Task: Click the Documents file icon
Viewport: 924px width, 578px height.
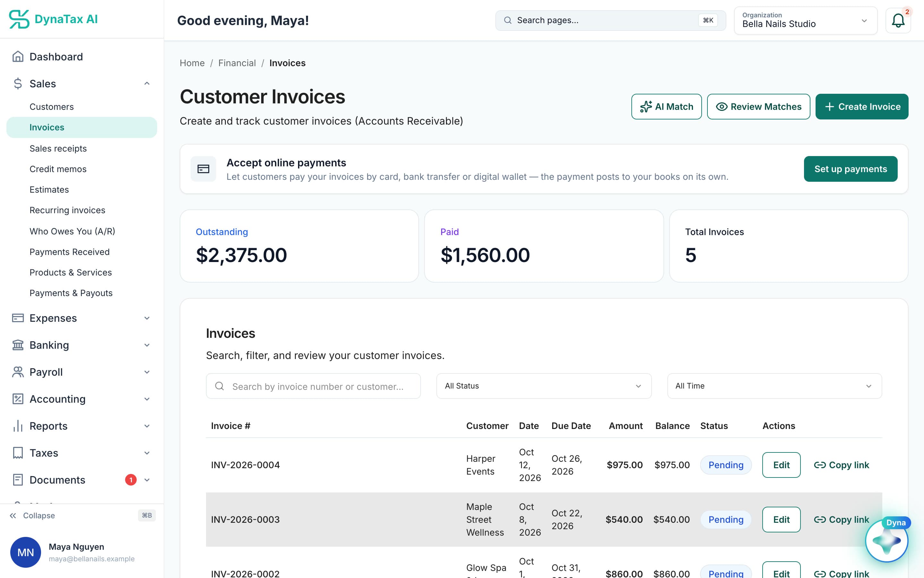Action: [x=18, y=480]
